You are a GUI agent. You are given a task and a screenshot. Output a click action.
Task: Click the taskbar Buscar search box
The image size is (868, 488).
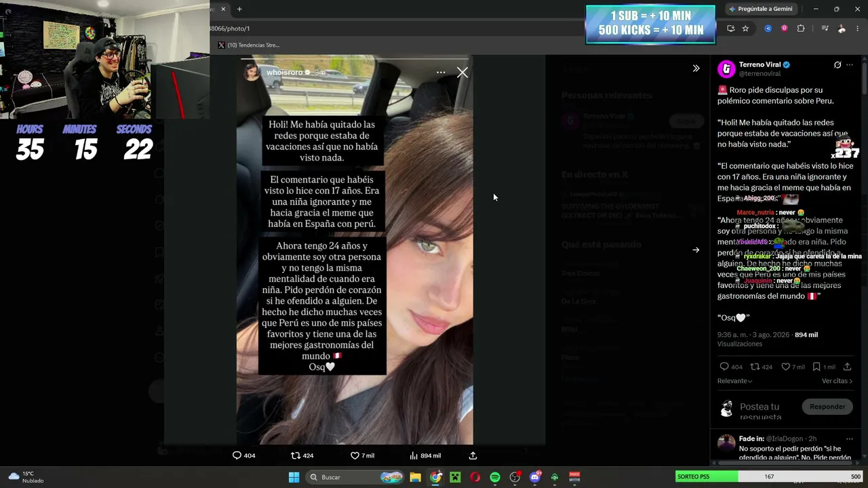[355, 477]
